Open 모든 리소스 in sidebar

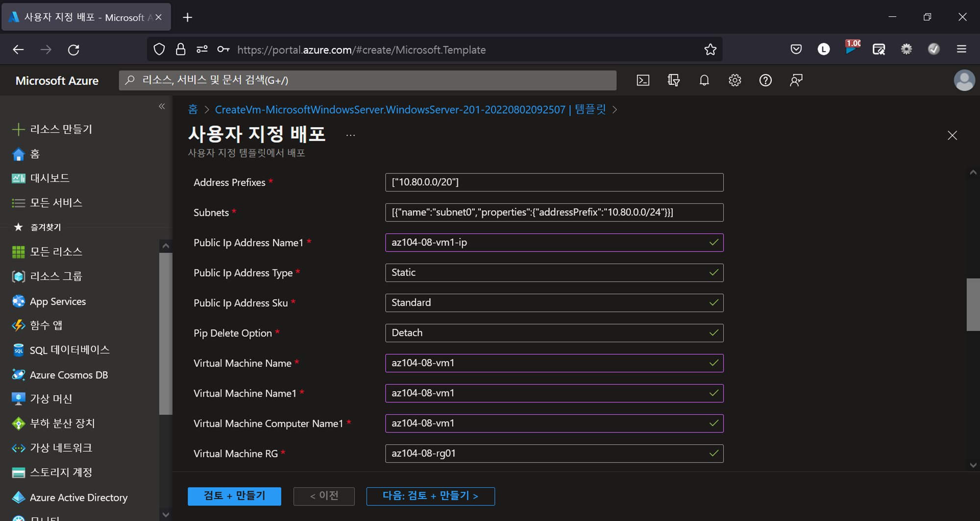(x=47, y=252)
